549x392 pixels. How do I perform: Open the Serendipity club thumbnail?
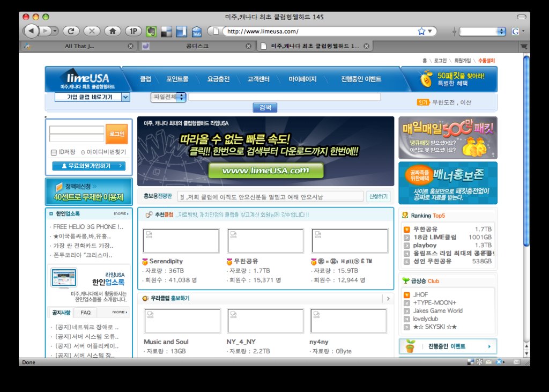point(181,241)
